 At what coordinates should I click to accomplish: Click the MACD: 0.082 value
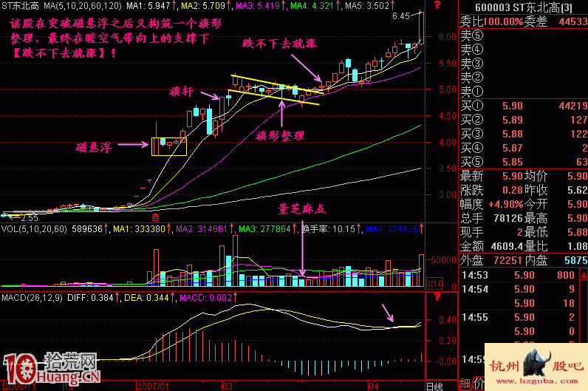click(206, 298)
